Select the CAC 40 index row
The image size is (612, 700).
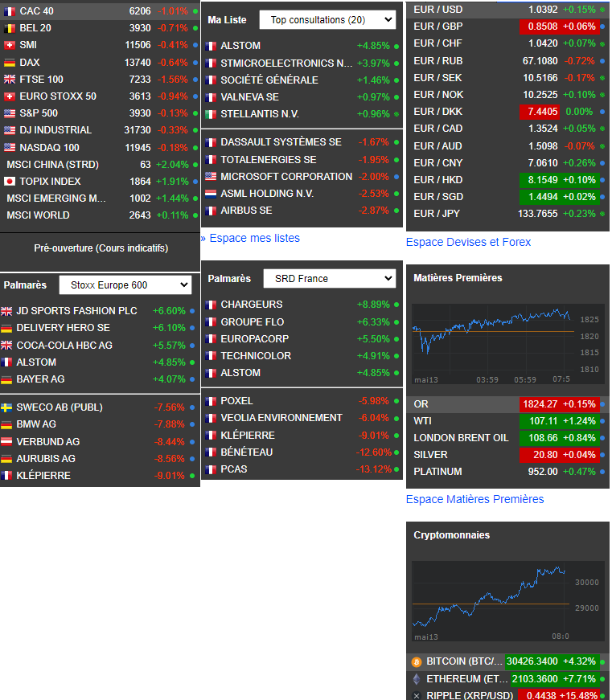[36, 11]
